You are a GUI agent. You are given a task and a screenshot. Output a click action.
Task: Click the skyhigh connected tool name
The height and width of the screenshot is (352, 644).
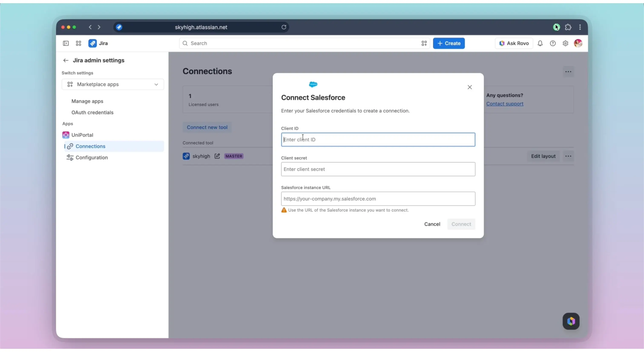(201, 156)
